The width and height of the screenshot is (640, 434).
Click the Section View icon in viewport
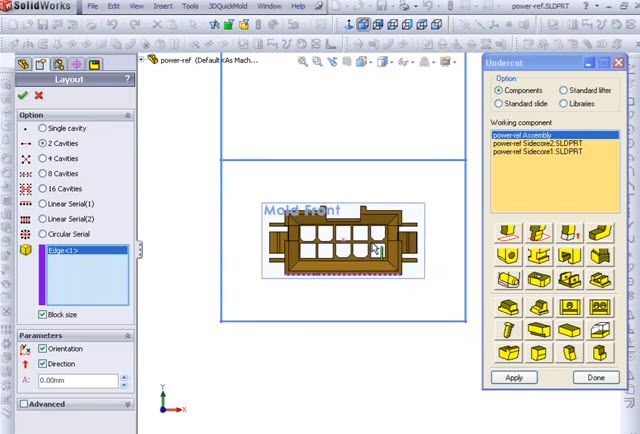pos(347,62)
